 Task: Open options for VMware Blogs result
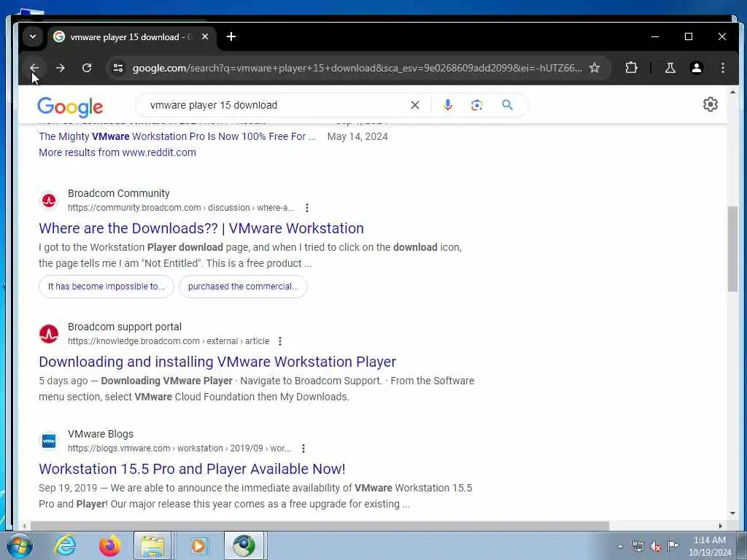[303, 448]
